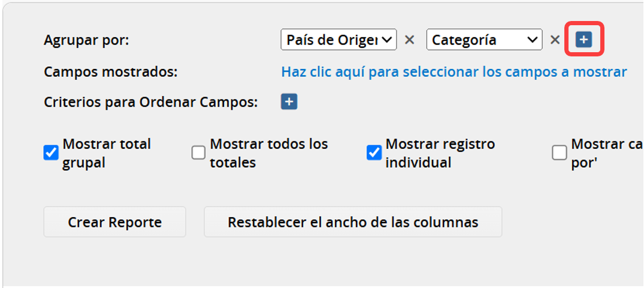Enable the Mostrar todos los totales checkbox

click(x=198, y=153)
